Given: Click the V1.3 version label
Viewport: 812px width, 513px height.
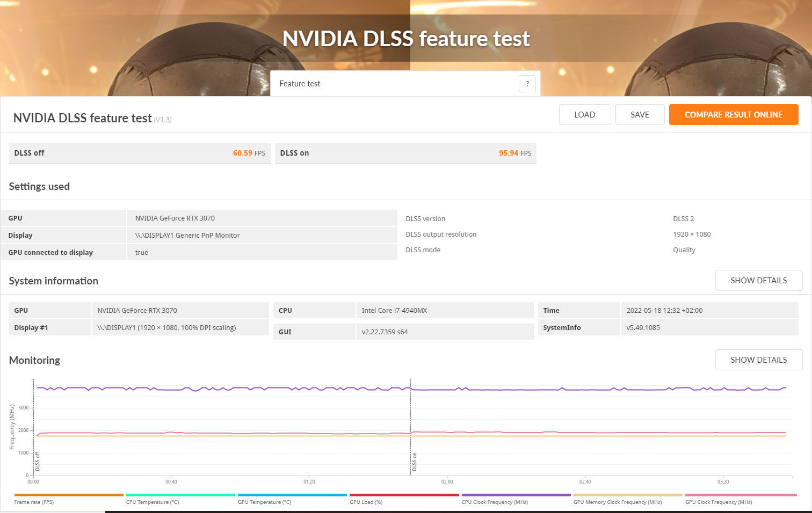Looking at the screenshot, I should 163,120.
